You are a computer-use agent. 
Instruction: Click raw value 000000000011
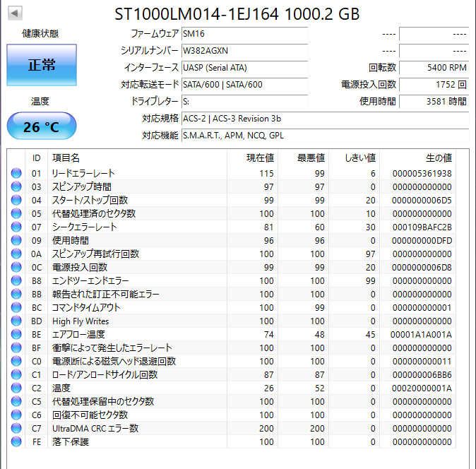pyautogui.click(x=422, y=362)
